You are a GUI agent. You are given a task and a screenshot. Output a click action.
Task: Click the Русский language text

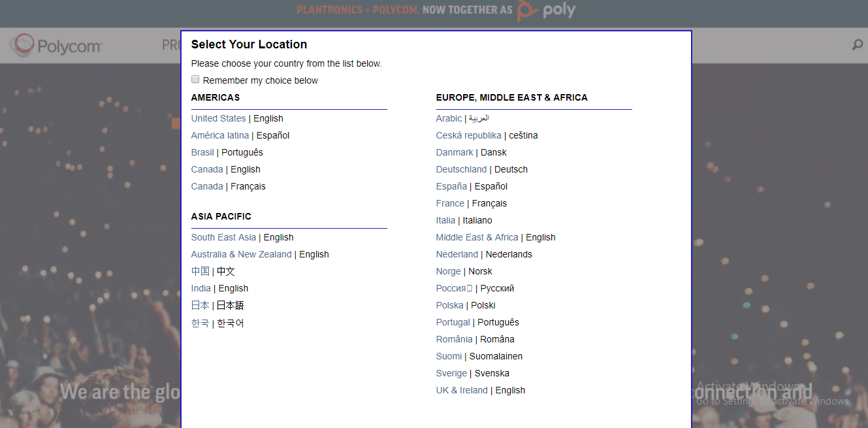click(x=497, y=288)
